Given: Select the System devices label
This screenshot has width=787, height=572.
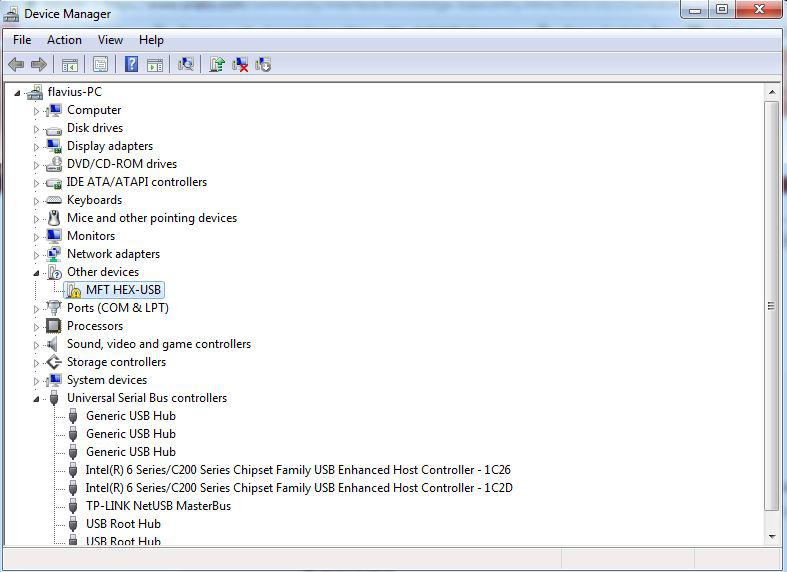Looking at the screenshot, I should pyautogui.click(x=107, y=380).
